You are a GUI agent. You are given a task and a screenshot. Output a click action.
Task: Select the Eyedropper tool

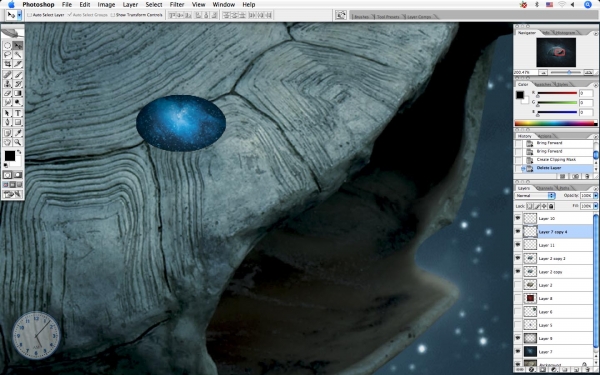(x=18, y=133)
